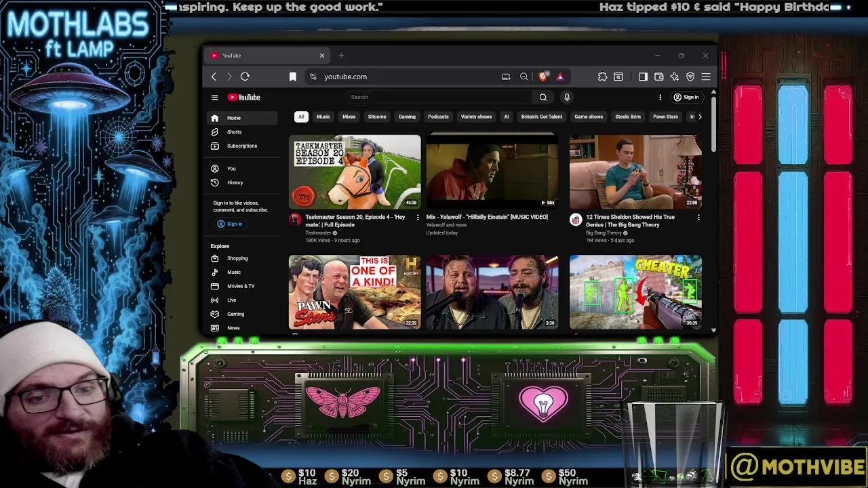
Task: Open Yelawolf Hillbilly Einstein mix thumbnail
Action: coord(492,171)
